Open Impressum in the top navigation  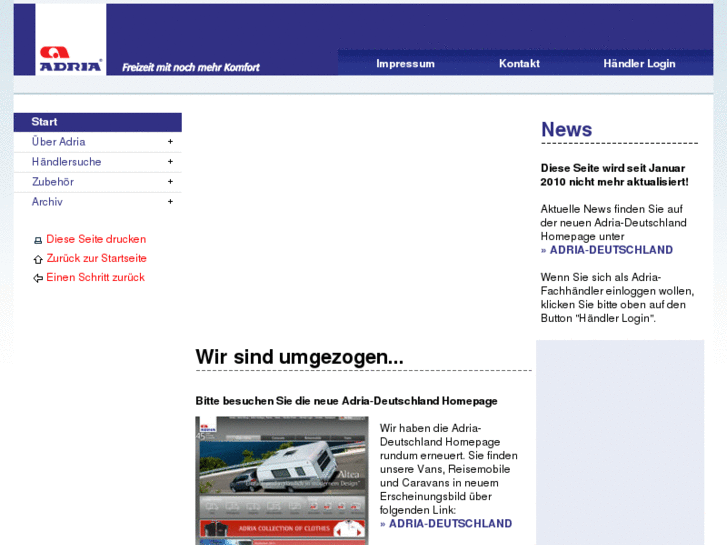click(x=406, y=64)
